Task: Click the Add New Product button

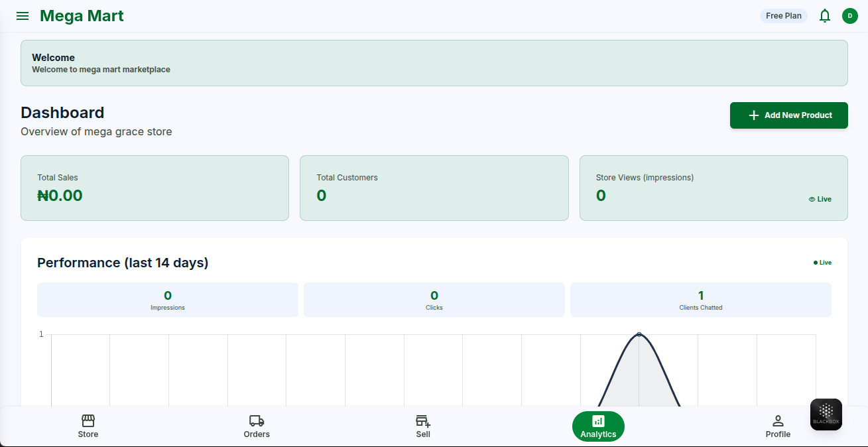Action: [789, 115]
